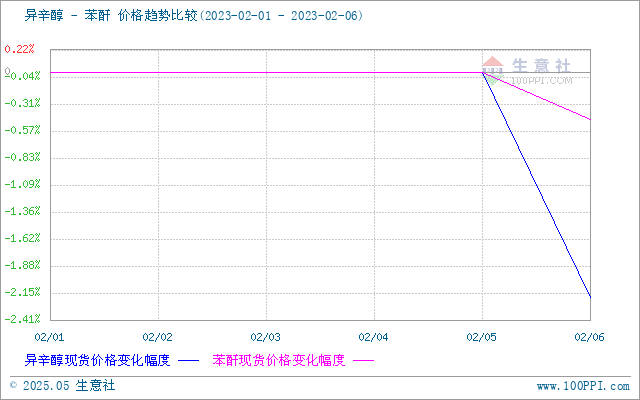The height and width of the screenshot is (400, 640).
Task: Click the -1.36% y-axis value
Action: click(22, 211)
